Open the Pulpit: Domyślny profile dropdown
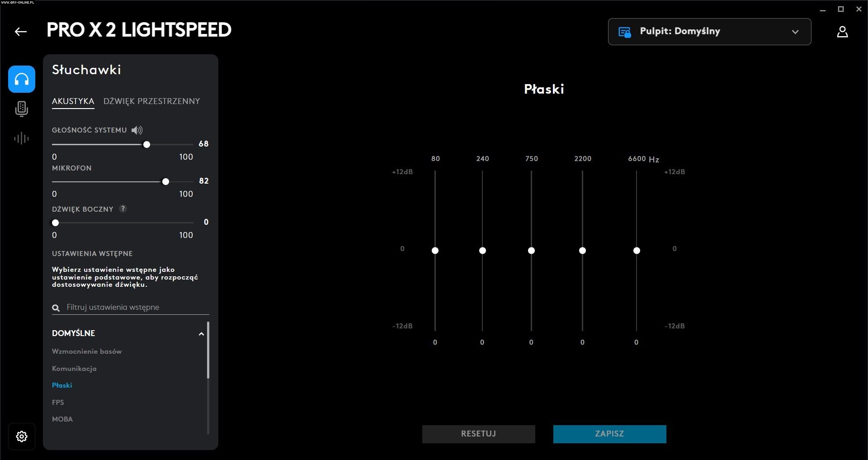Screen dimensions: 868x460 coord(709,32)
